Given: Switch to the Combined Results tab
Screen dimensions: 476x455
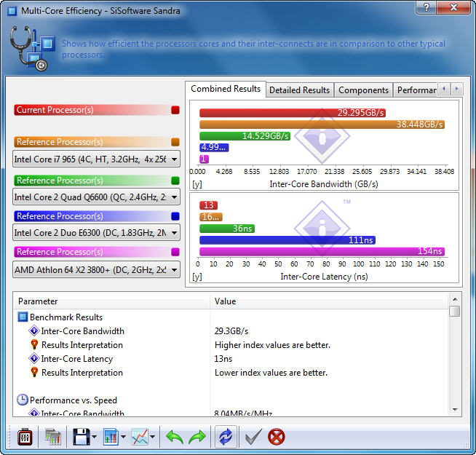Looking at the screenshot, I should coord(226,89).
